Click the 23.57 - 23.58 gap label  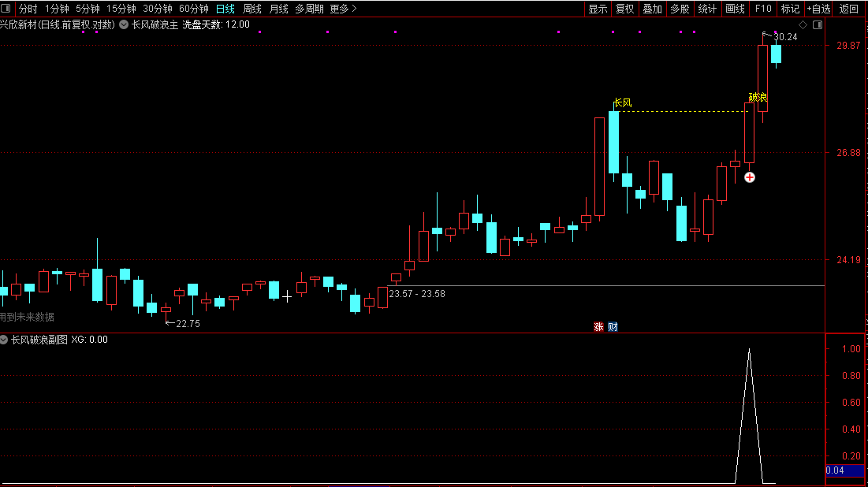coord(417,294)
